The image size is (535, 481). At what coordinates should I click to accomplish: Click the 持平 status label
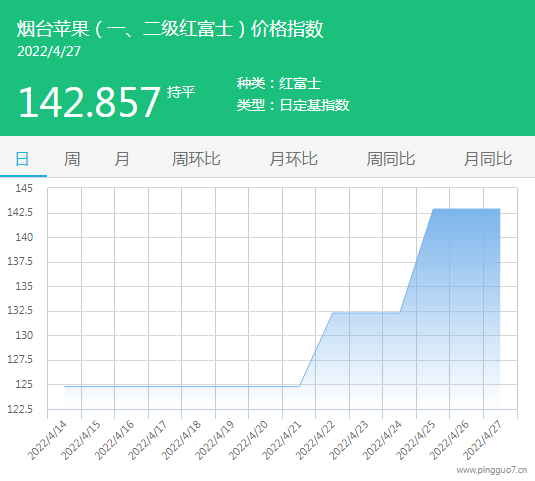[181, 92]
